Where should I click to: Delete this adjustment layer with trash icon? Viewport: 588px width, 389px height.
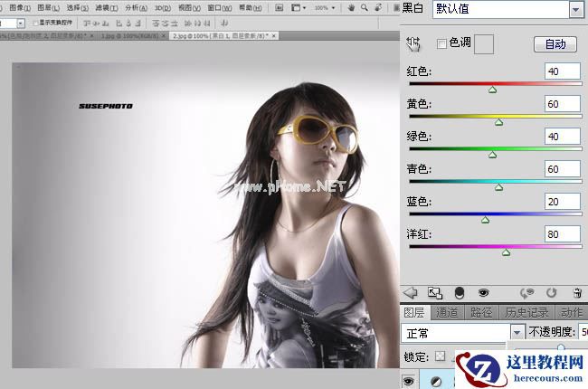pyautogui.click(x=577, y=292)
